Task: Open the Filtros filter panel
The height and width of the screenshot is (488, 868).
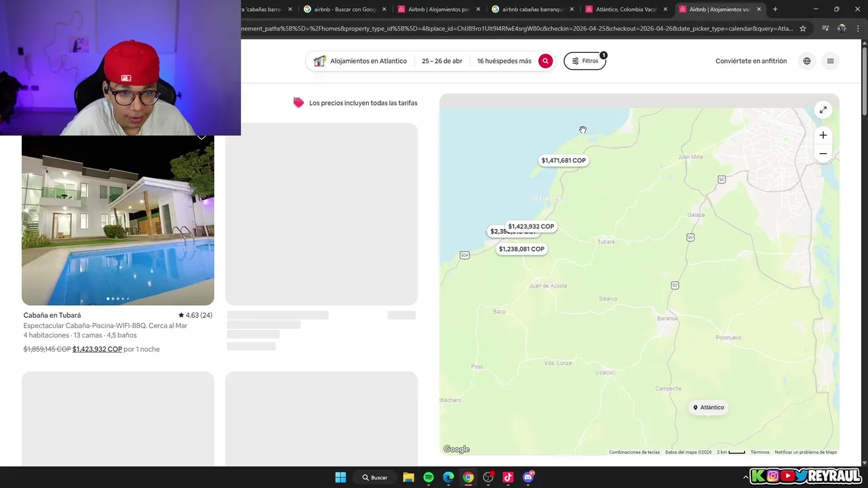Action: [585, 61]
